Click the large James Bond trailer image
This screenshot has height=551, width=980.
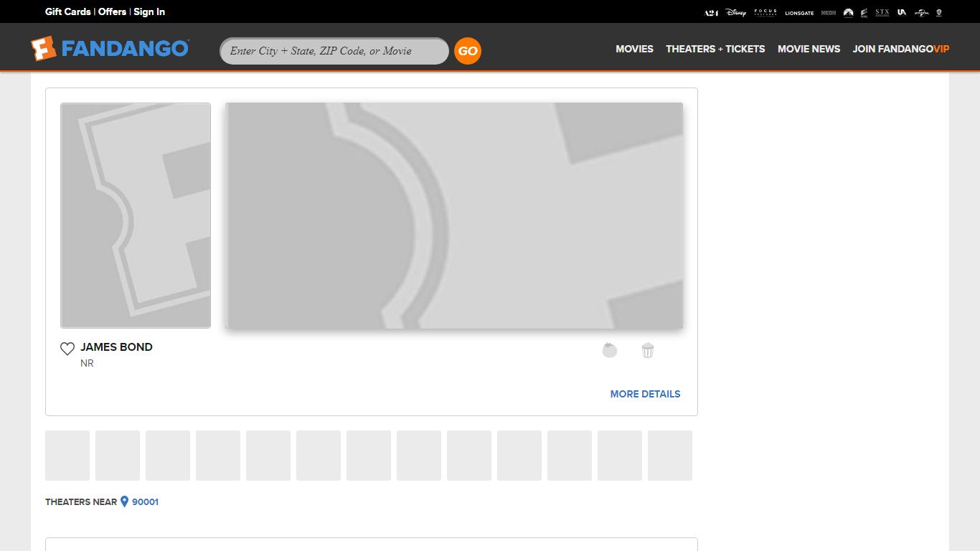pyautogui.click(x=454, y=215)
